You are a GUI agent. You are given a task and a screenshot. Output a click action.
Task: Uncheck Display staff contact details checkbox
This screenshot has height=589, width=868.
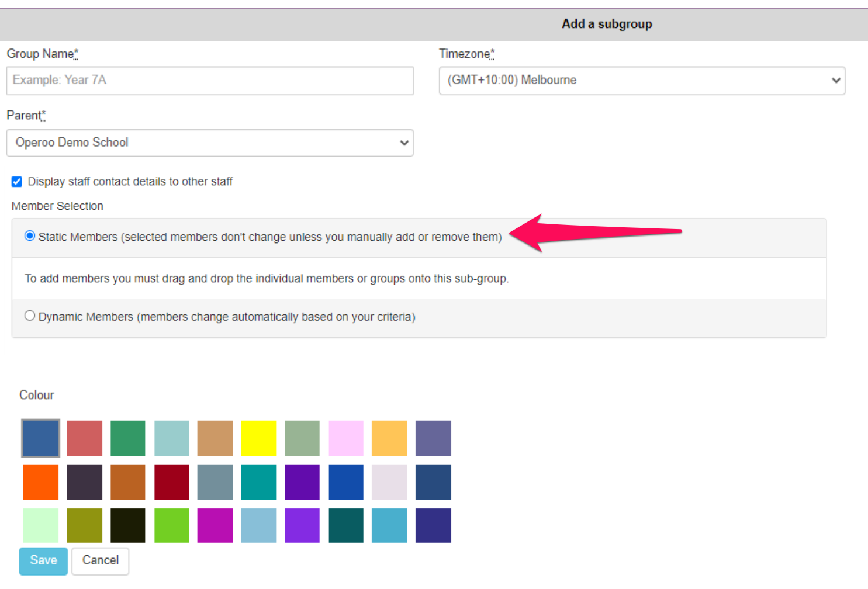click(x=17, y=182)
